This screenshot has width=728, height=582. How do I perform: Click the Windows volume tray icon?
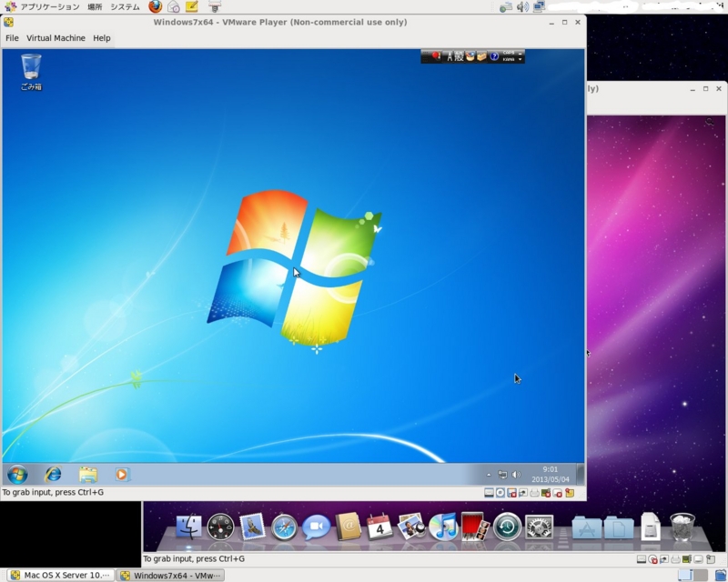pyautogui.click(x=516, y=475)
